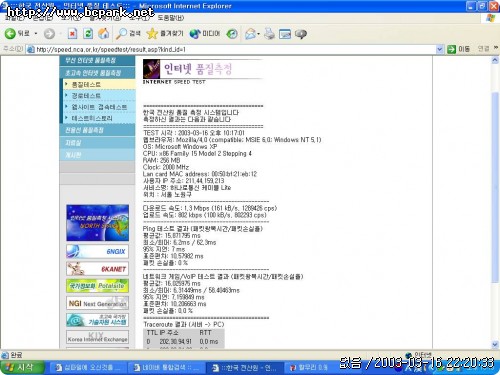Click the Windows Start (시작) button
The image size is (500, 375).
coord(22,367)
